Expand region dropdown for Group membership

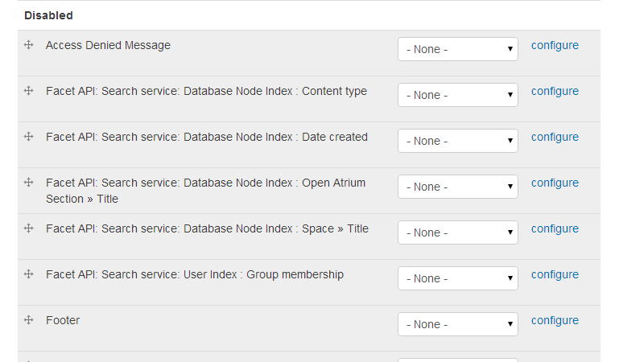[457, 278]
